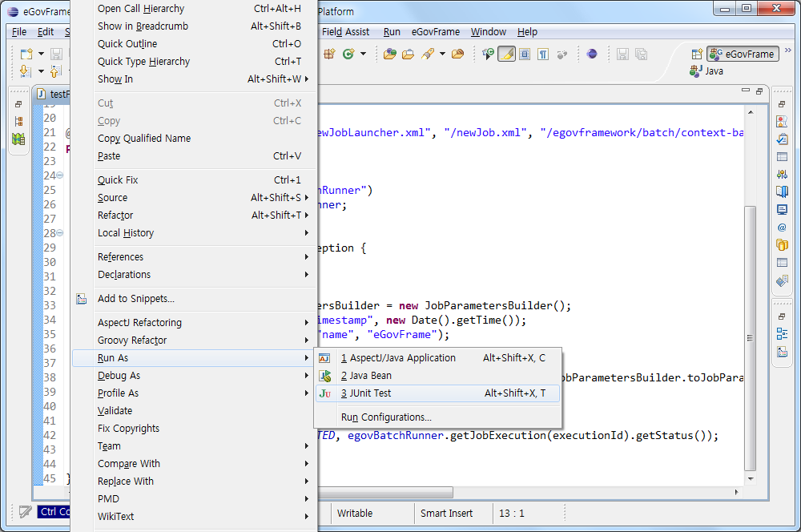The height and width of the screenshot is (532, 801).
Task: Collapse the method at line 24
Action: [x=60, y=175]
